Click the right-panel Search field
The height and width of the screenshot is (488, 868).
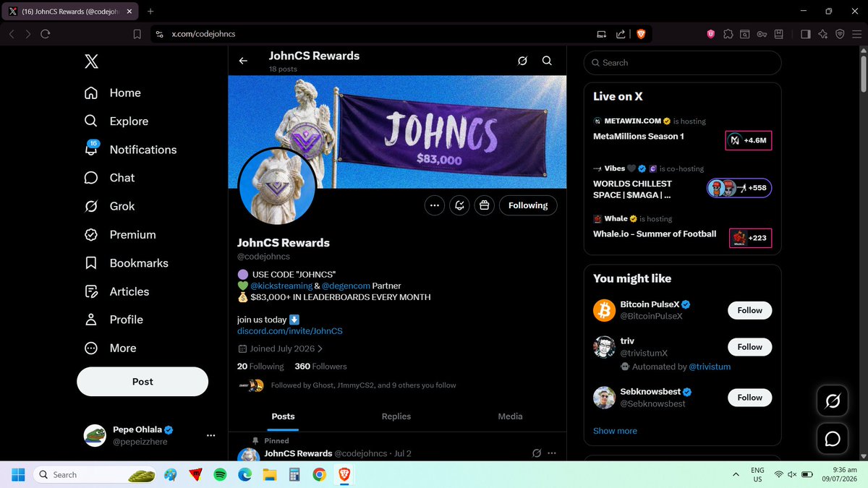point(683,63)
